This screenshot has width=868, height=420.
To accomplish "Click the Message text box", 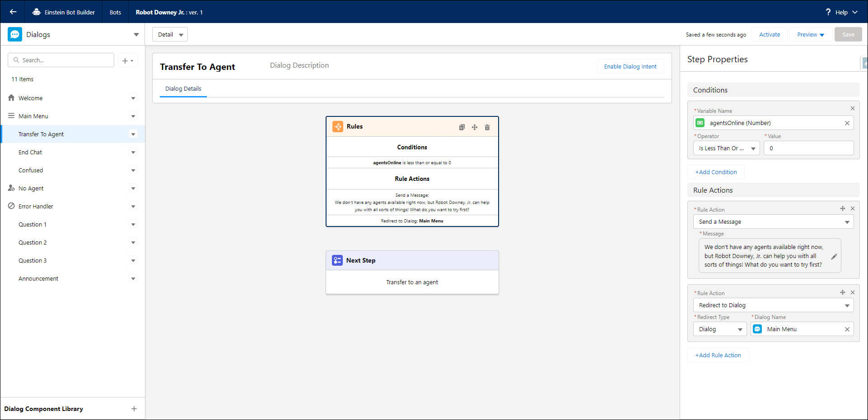I will click(770, 256).
